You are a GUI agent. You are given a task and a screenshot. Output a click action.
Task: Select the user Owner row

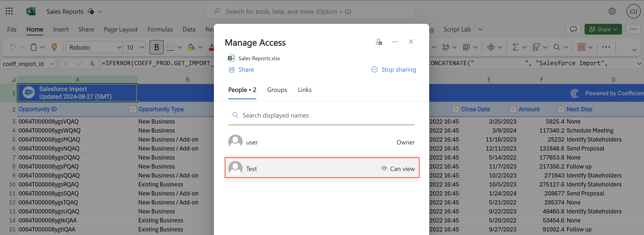[321, 142]
